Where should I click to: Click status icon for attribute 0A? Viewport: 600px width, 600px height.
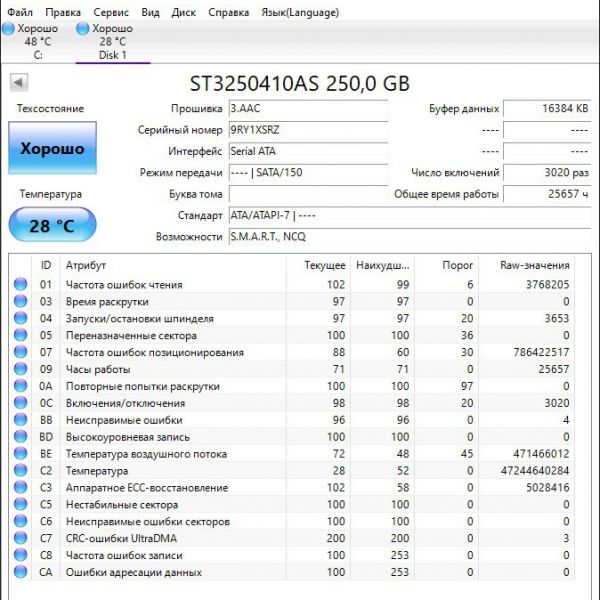point(20,386)
